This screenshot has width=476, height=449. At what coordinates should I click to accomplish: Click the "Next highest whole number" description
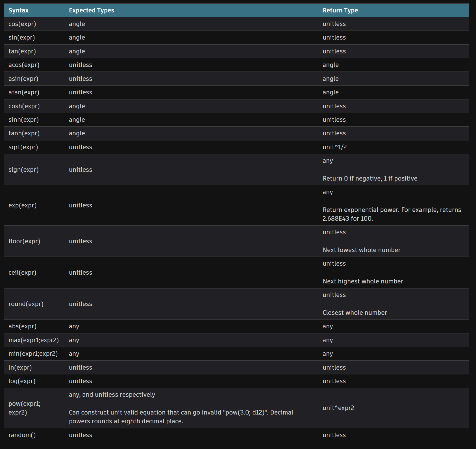pyautogui.click(x=363, y=281)
